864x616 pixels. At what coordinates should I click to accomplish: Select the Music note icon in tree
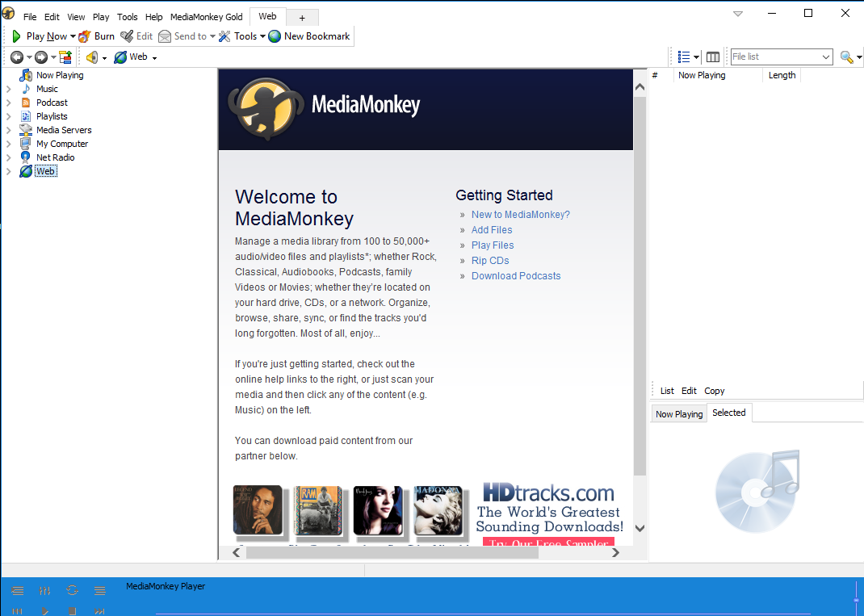point(26,89)
